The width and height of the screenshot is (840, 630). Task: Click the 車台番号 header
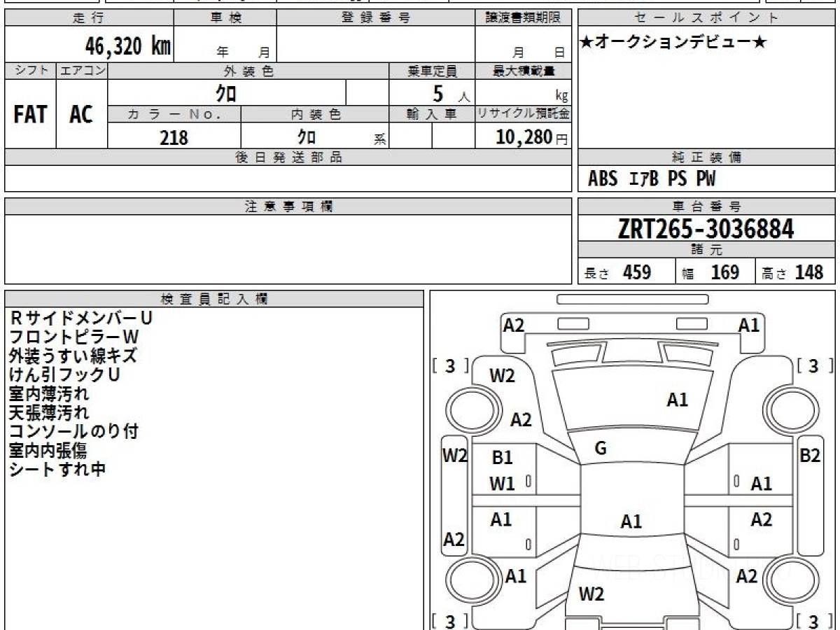[x=706, y=206]
